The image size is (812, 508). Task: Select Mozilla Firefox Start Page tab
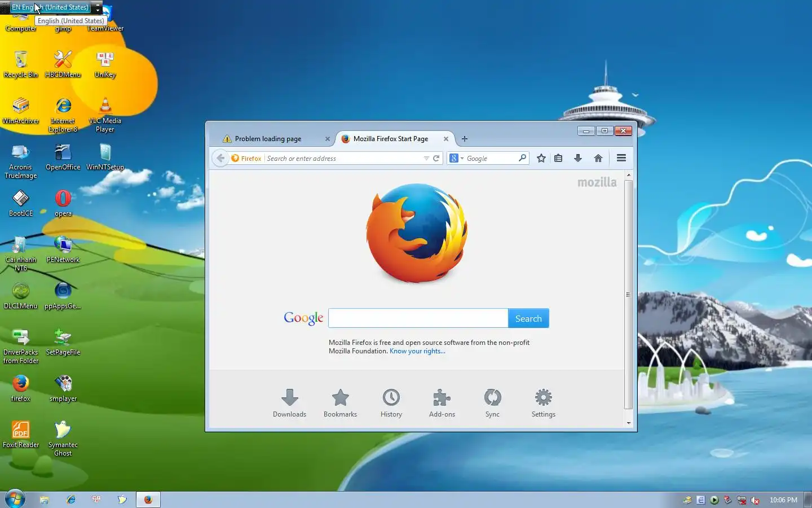(395, 139)
